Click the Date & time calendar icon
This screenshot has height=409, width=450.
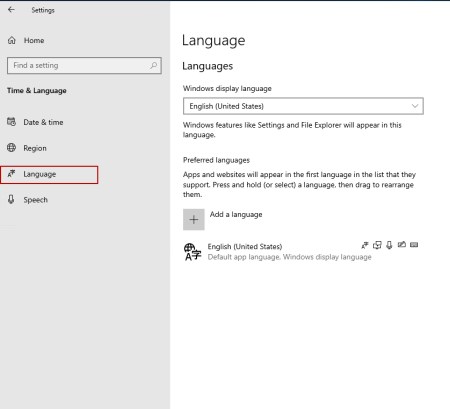(x=11, y=122)
